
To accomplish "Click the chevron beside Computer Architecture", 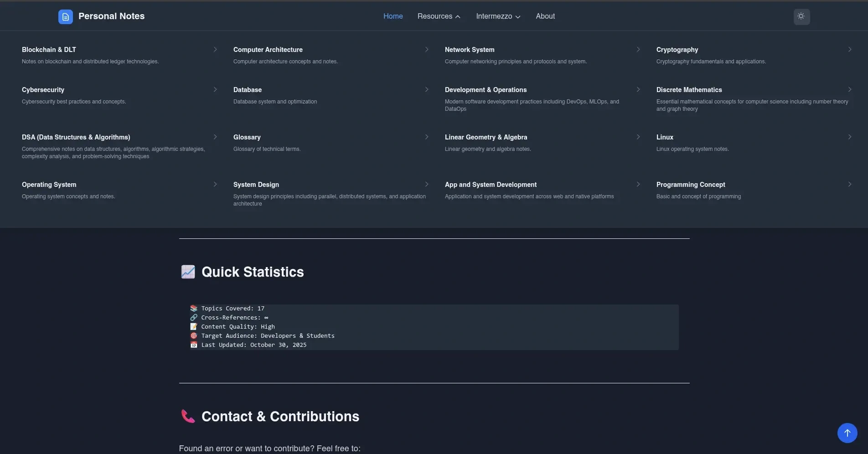I will 427,49.
